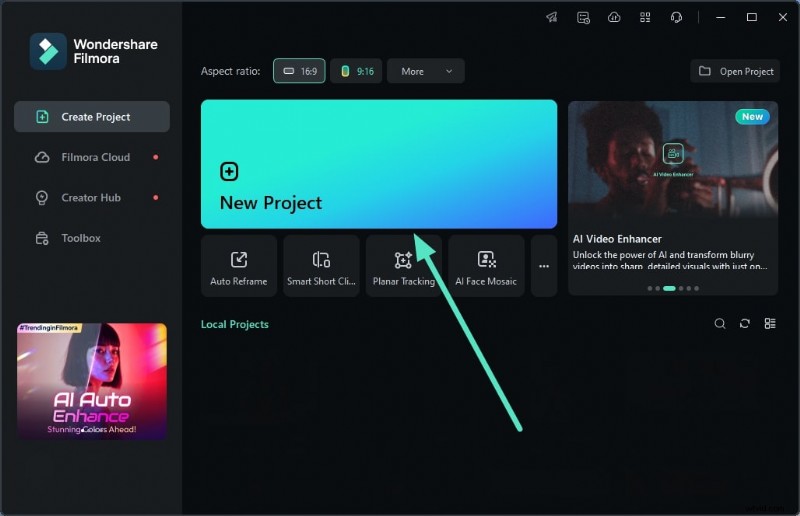Open the Auto Reframe tool
This screenshot has width=800, height=516.
(x=239, y=266)
